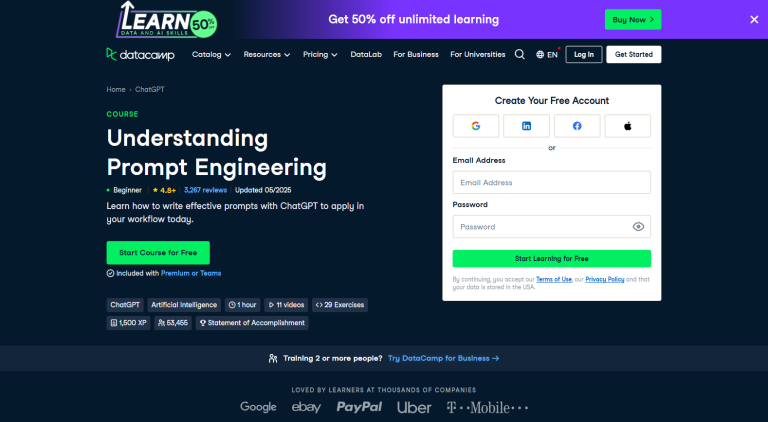Screen dimensions: 768x422
Task: Click the Google company logo
Action: tap(258, 407)
